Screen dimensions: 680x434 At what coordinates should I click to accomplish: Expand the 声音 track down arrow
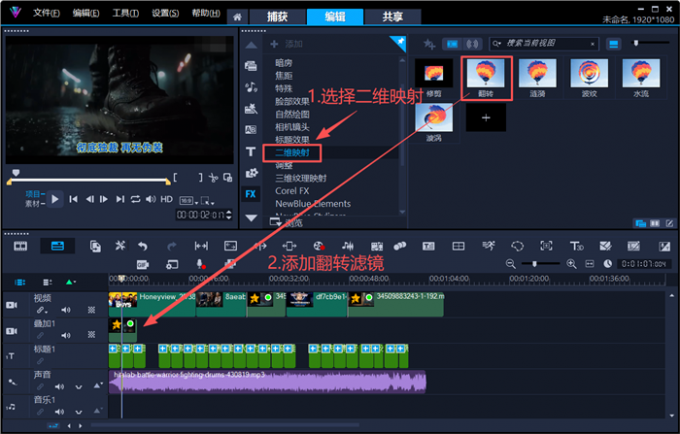(78, 386)
